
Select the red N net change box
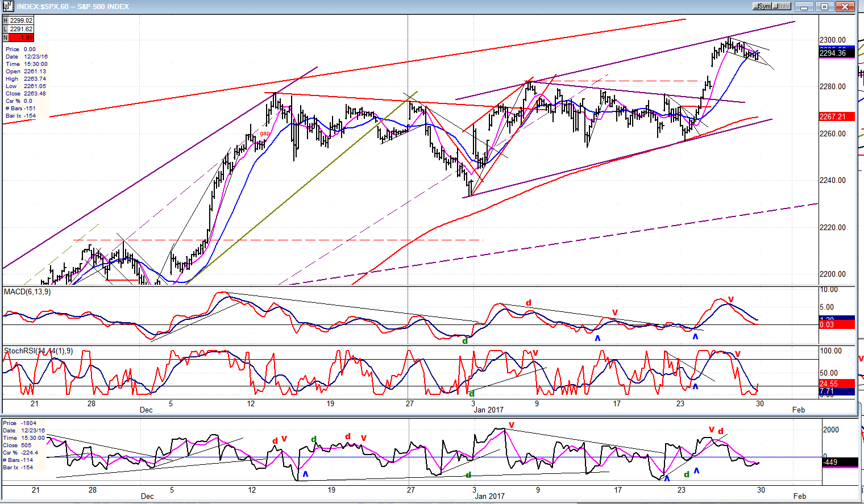pos(18,38)
